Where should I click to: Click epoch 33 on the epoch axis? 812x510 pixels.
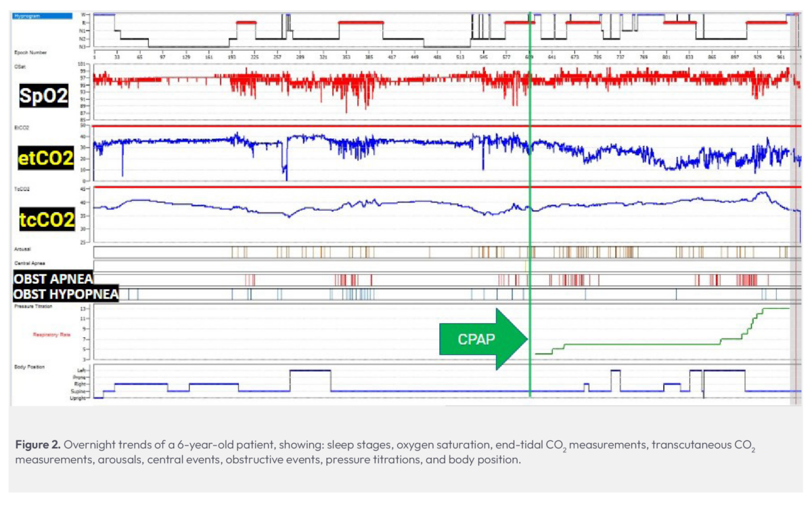pos(117,58)
